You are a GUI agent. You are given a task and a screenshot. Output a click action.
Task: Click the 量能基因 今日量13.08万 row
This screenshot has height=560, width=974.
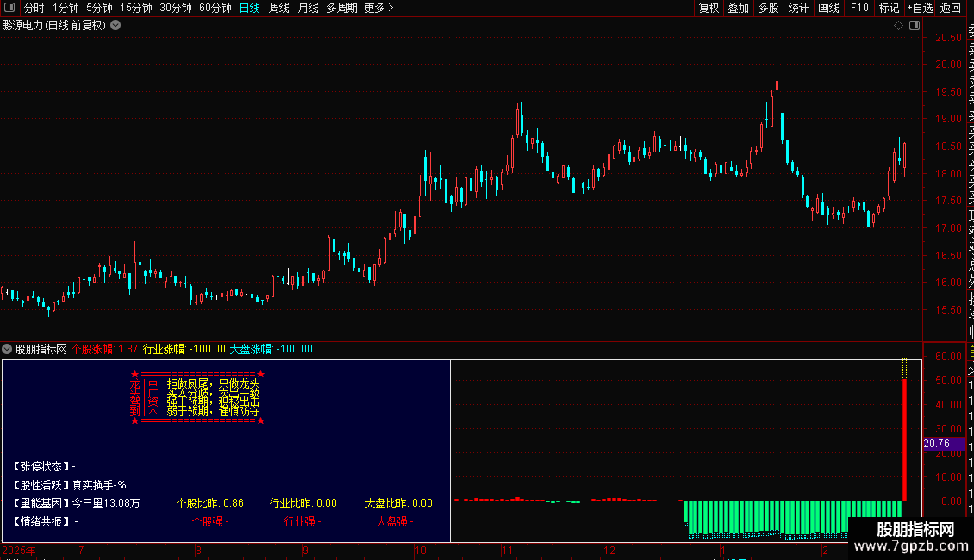pos(76,503)
